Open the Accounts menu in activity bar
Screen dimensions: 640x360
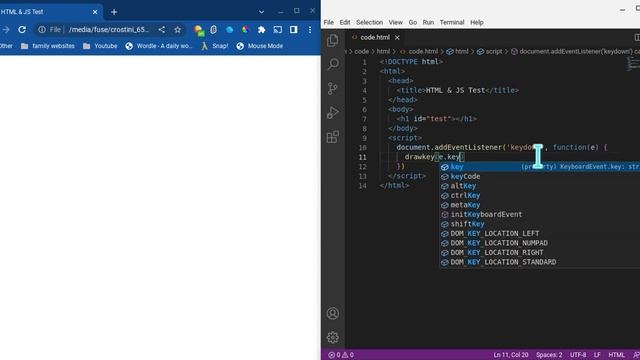333,313
